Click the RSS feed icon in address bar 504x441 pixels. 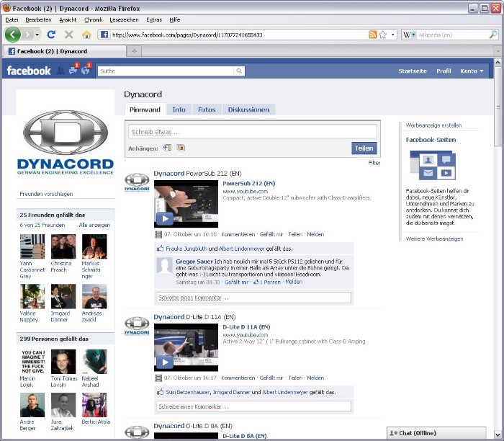point(372,35)
